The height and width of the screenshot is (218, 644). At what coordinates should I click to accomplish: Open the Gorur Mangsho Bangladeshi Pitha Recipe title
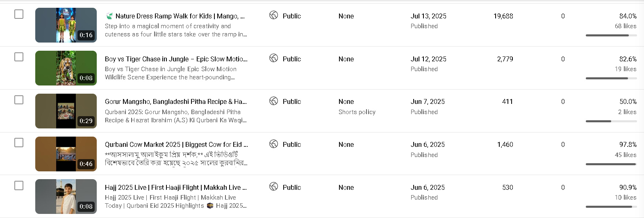175,101
